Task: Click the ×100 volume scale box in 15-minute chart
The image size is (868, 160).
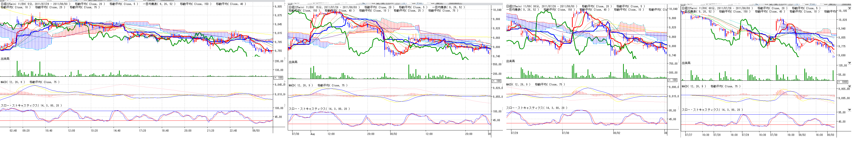Action: [x=496, y=81]
